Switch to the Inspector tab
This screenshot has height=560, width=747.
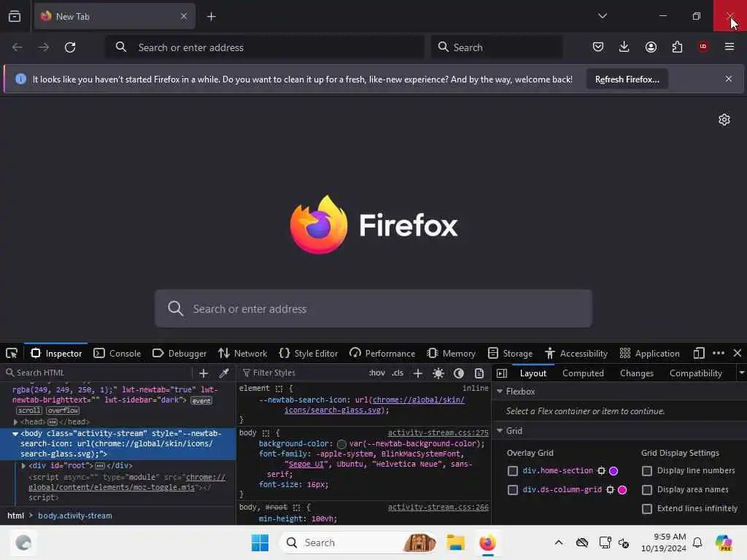(x=56, y=354)
